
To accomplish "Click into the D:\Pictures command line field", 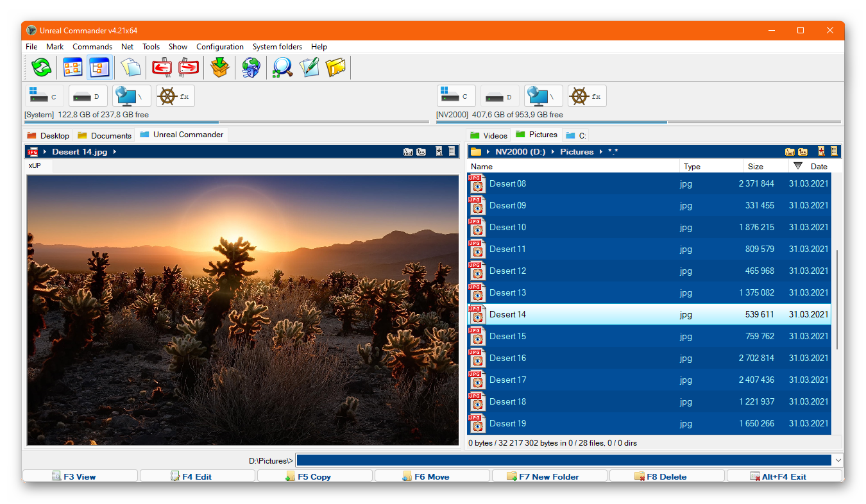I will [563, 460].
